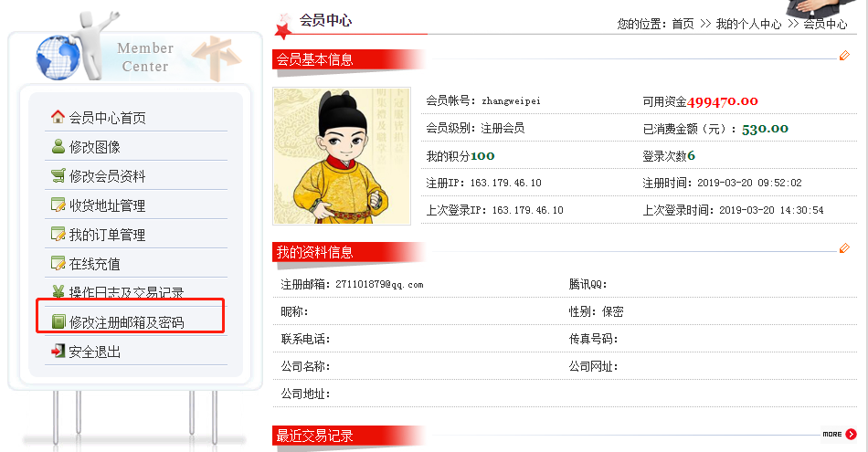Viewport: 868px width, 452px height.
Task: Click the house icon beside 会员中心首页
Action: (58, 117)
